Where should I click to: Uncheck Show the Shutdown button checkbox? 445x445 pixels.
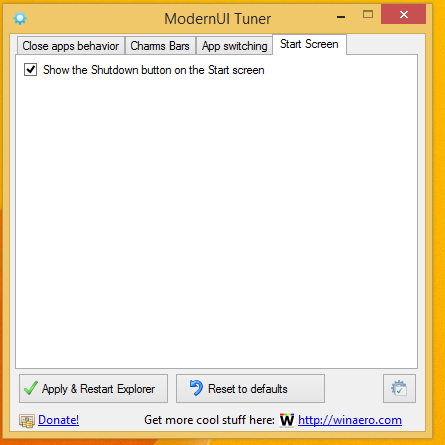click(x=30, y=70)
